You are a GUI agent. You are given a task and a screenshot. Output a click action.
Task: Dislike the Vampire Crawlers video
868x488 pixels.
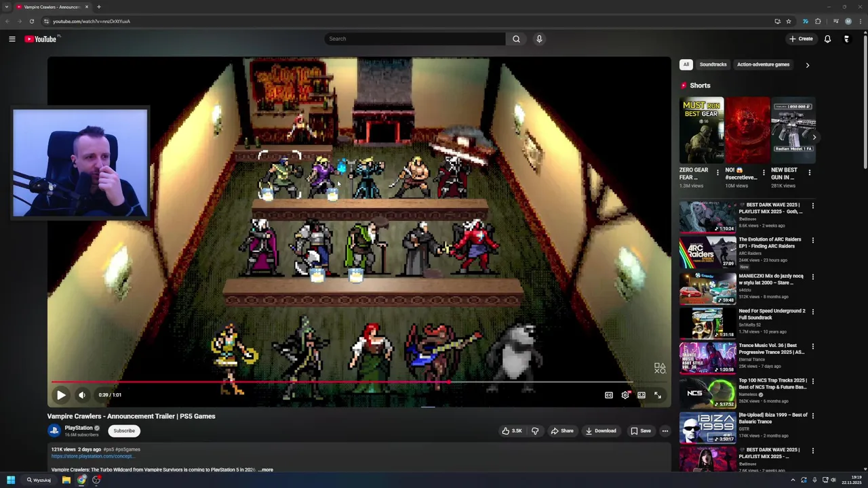[535, 430]
